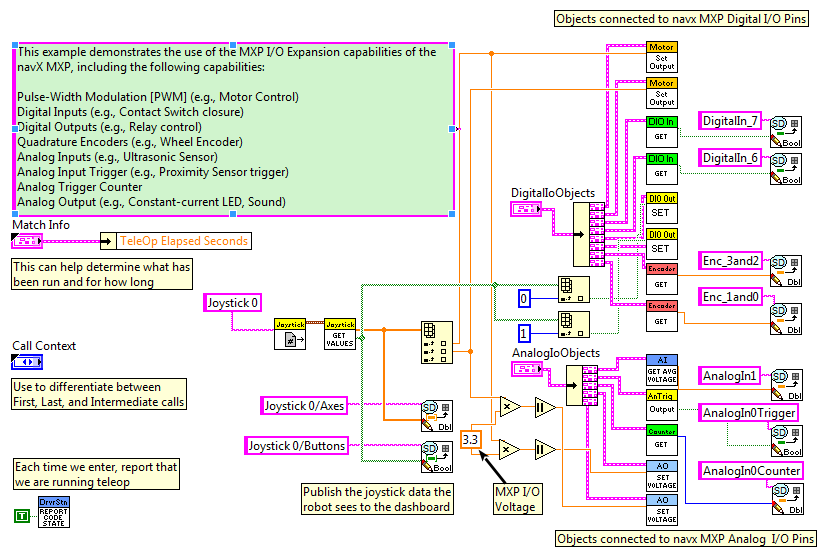This screenshot has width=834, height=560.
Task: Click the upper AO Set Voltage node
Action: point(662,476)
